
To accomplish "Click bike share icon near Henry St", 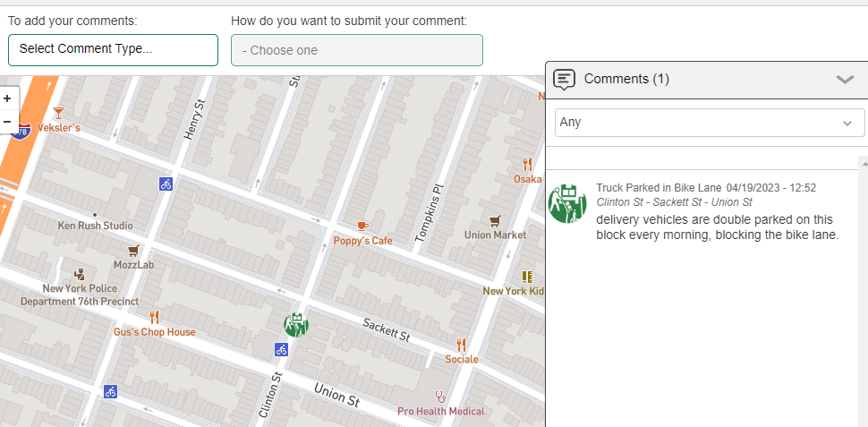I will (166, 184).
